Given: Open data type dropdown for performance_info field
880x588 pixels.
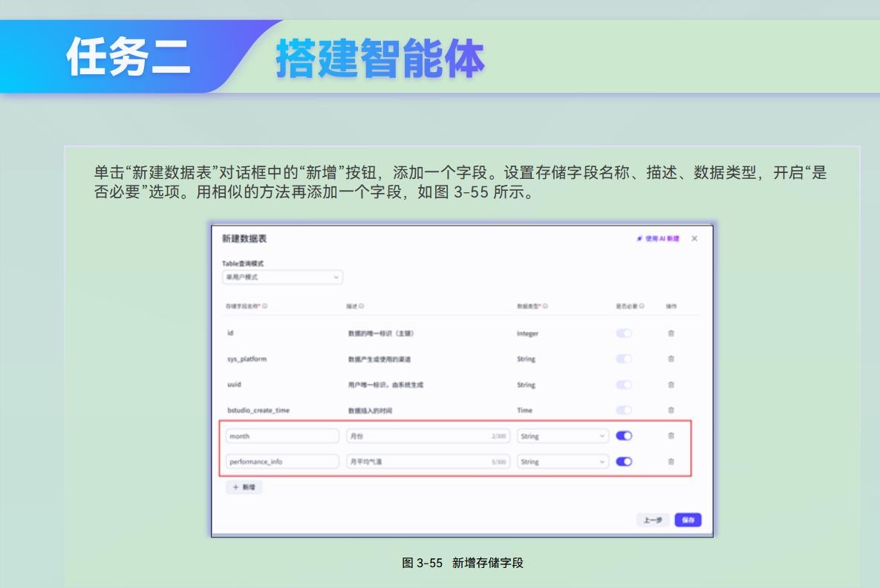Looking at the screenshot, I should pyautogui.click(x=562, y=462).
